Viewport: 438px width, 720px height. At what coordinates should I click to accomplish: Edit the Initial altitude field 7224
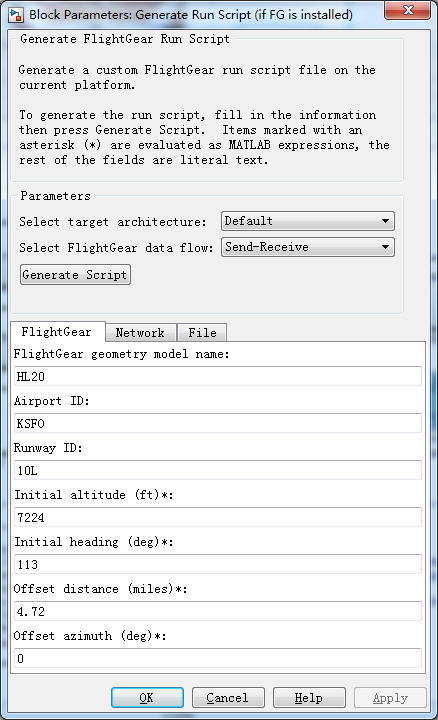[x=218, y=518]
